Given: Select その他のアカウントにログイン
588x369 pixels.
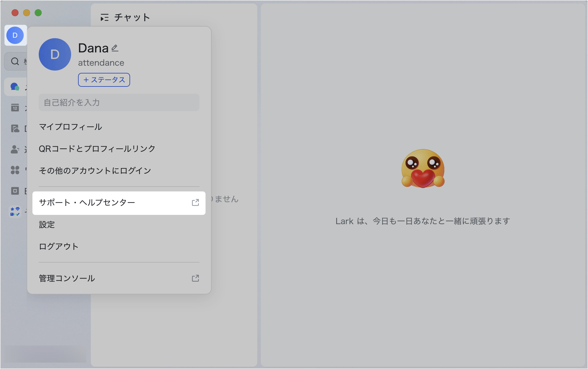Looking at the screenshot, I should click(x=95, y=170).
